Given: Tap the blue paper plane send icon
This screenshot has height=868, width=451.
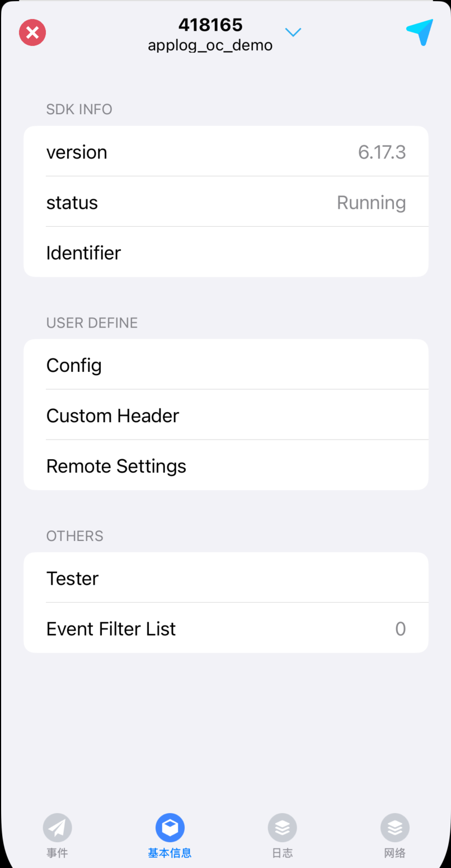Looking at the screenshot, I should [420, 32].
